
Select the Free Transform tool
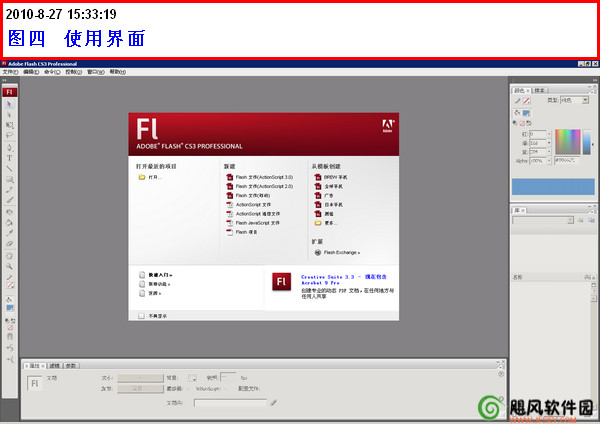point(9,125)
